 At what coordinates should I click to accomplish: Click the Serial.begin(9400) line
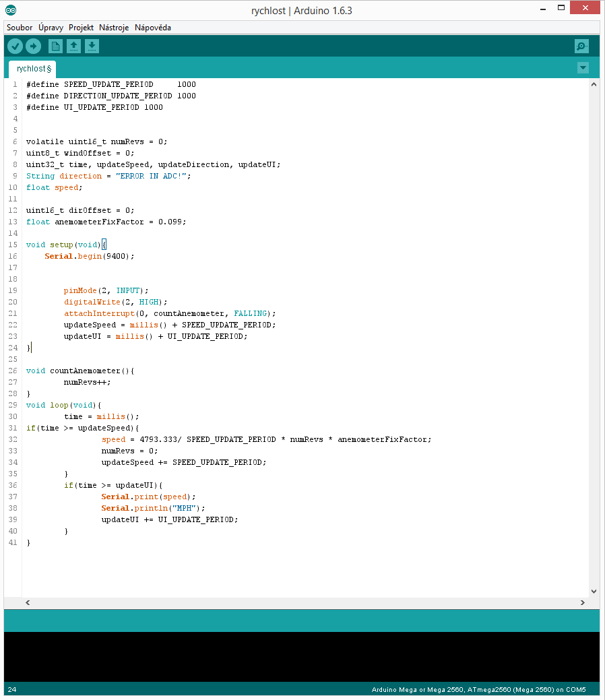pos(90,256)
